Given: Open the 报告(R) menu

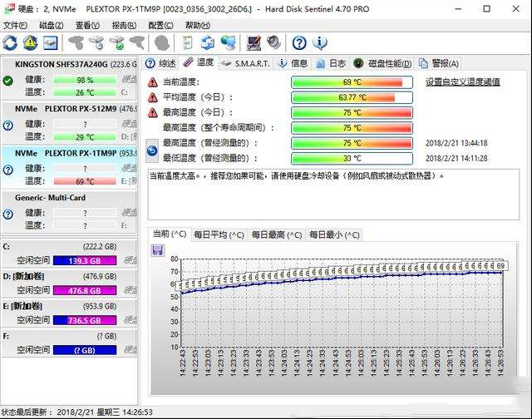Looking at the screenshot, I should point(124,25).
